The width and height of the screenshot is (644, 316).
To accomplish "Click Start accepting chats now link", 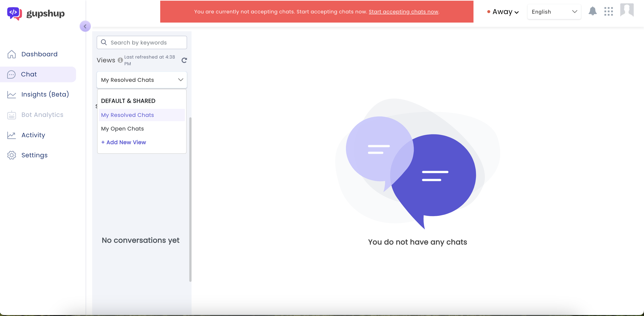I will (403, 12).
